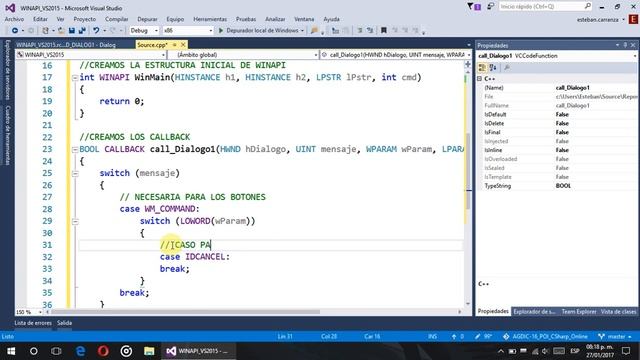Click the undo arrow icon
This screenshot has height=360, width=640.
[96, 31]
